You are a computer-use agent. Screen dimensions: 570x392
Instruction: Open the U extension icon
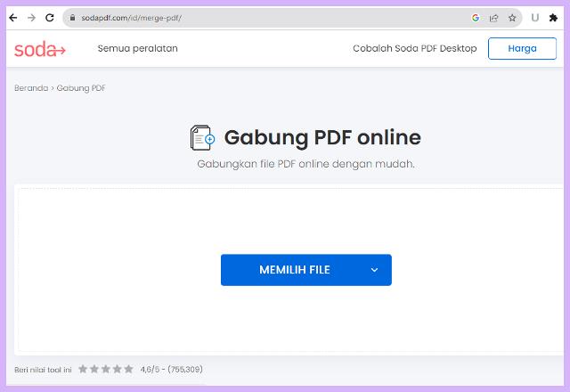534,18
